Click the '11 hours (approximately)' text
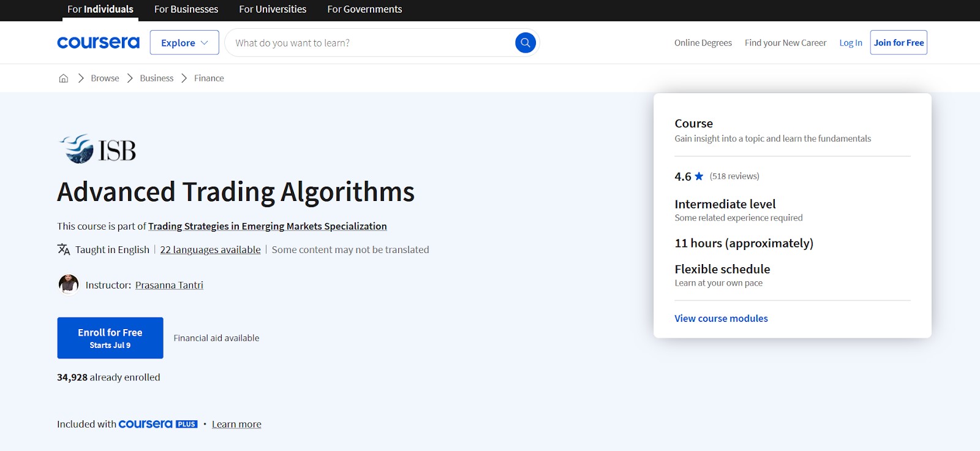The image size is (980, 451). (744, 243)
